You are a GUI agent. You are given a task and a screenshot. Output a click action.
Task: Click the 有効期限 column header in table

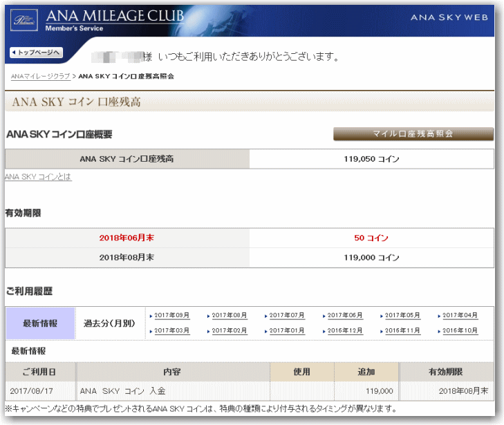[x=446, y=372]
